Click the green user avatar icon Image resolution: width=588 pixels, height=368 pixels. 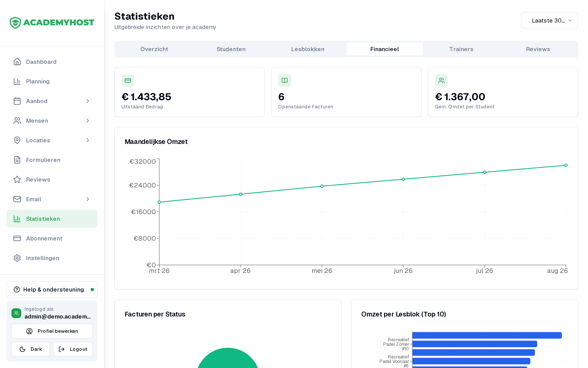click(16, 313)
